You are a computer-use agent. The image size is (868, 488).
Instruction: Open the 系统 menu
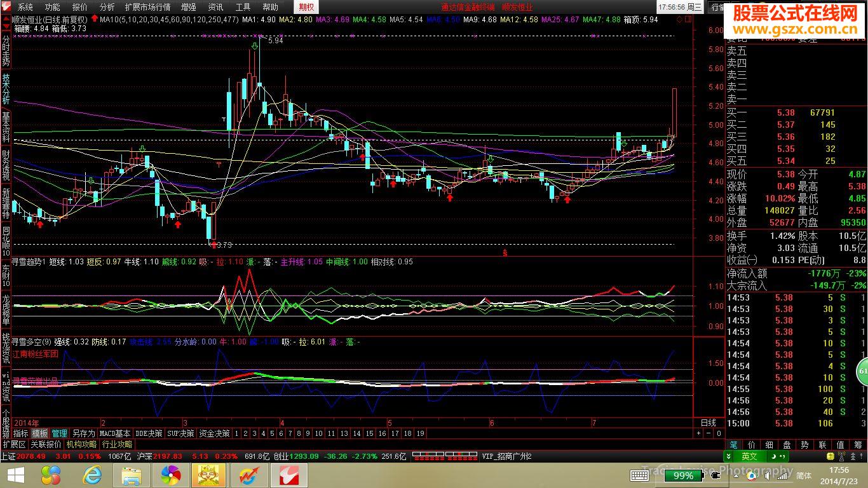click(x=25, y=7)
